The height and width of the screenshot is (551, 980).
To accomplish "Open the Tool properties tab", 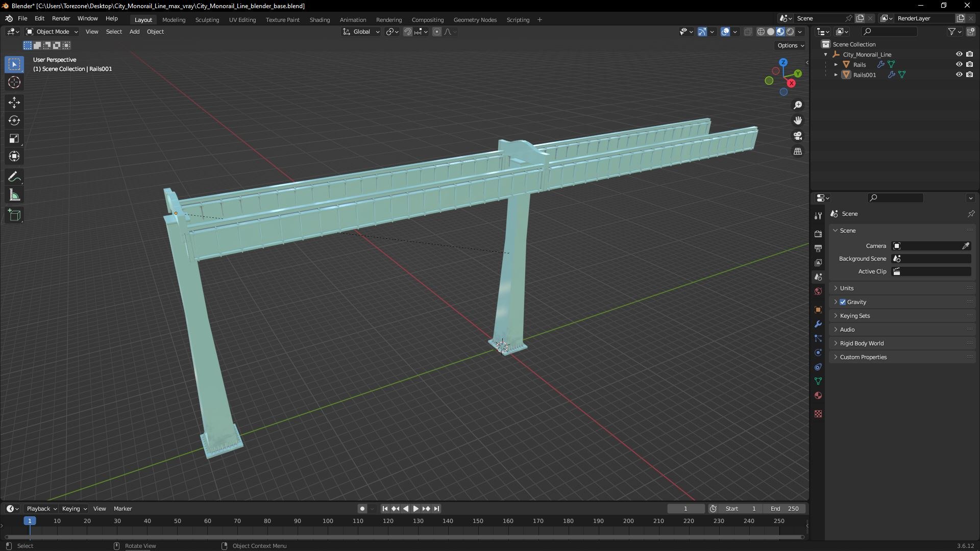I will (x=818, y=216).
